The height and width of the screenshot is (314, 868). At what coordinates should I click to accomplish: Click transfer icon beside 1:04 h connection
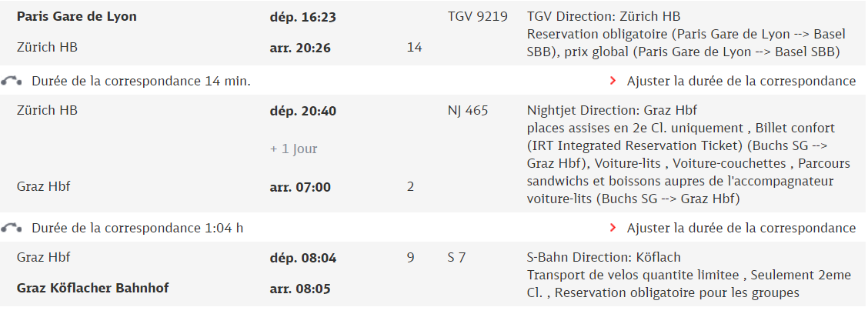[11, 228]
